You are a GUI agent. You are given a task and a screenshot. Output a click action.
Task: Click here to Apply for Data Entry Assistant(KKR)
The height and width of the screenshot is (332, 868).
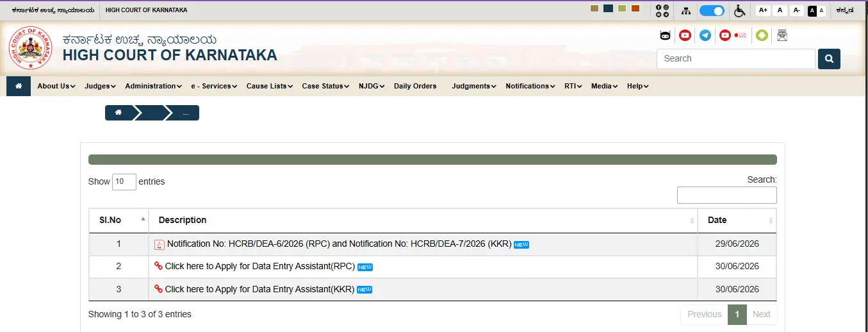259,289
